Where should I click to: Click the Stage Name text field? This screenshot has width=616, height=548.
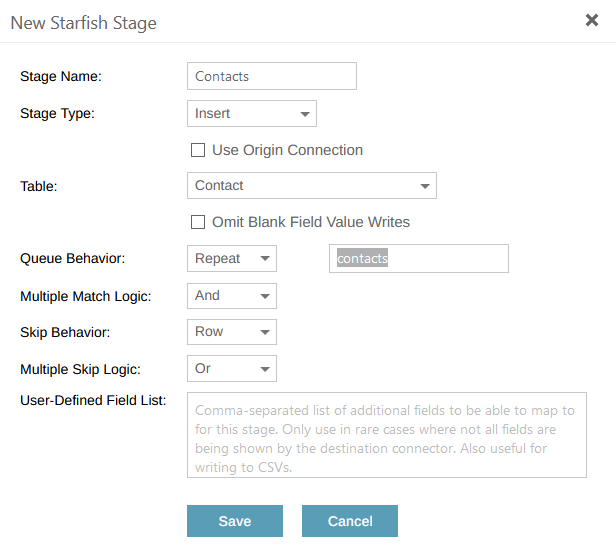click(x=271, y=76)
